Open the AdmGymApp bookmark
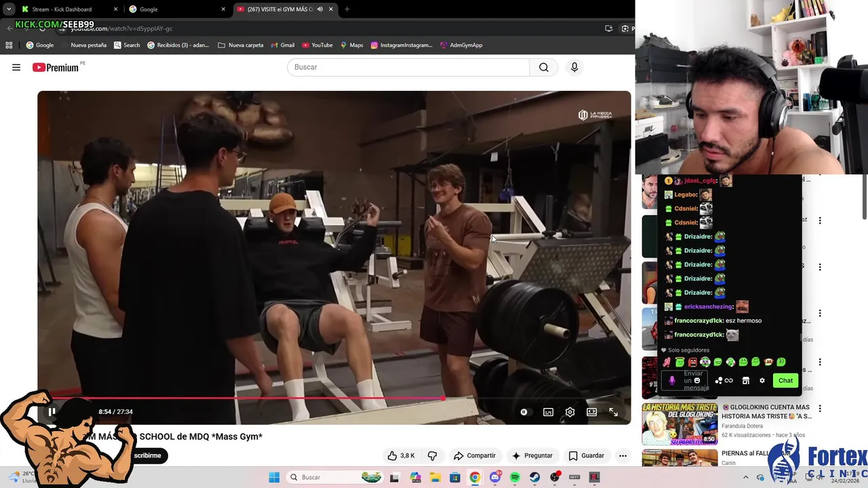Screen dimensions: 868x488 click(461, 45)
